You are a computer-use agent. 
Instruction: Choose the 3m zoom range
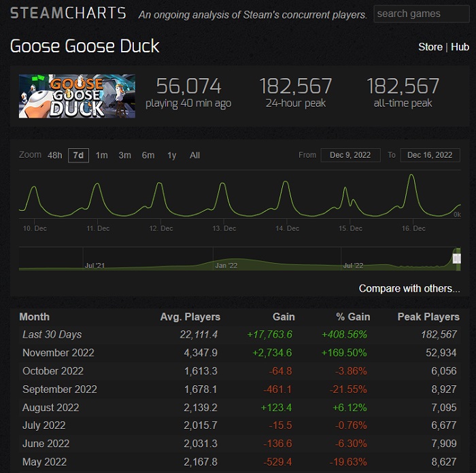coord(124,156)
